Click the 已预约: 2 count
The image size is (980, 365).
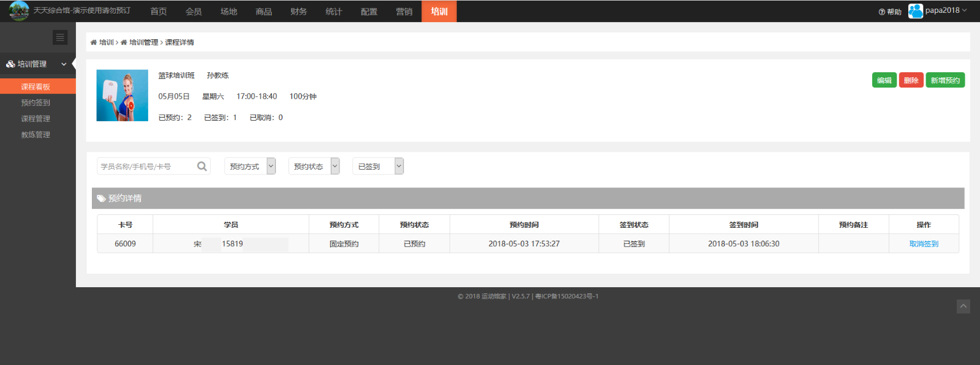click(x=175, y=118)
